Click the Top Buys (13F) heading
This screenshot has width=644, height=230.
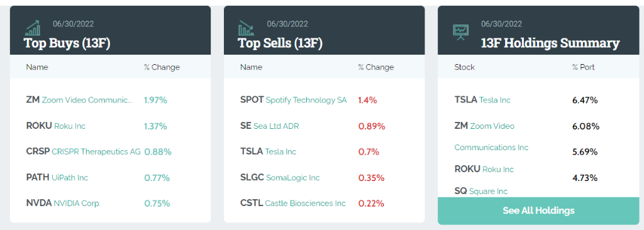(67, 43)
